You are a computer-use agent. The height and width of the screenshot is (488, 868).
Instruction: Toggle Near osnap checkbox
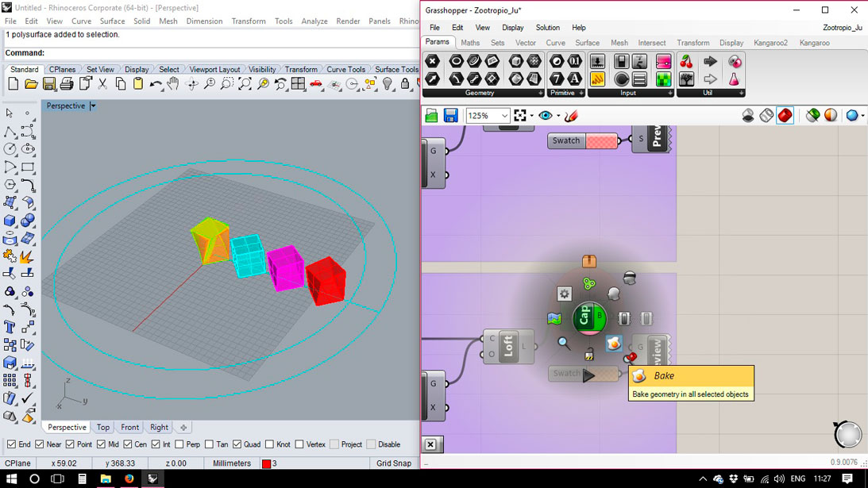click(39, 444)
